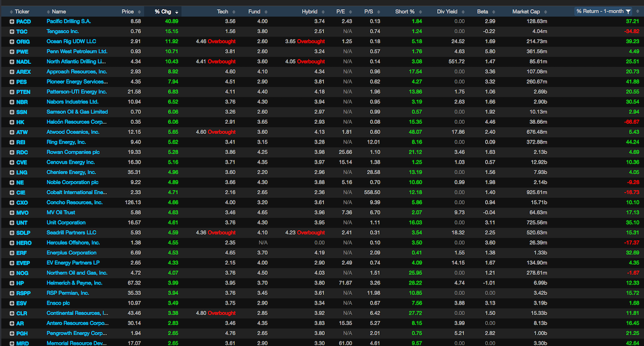Screen dimensions: 644x346
Task: Open Noble Corporation plc link
Action: point(73,182)
